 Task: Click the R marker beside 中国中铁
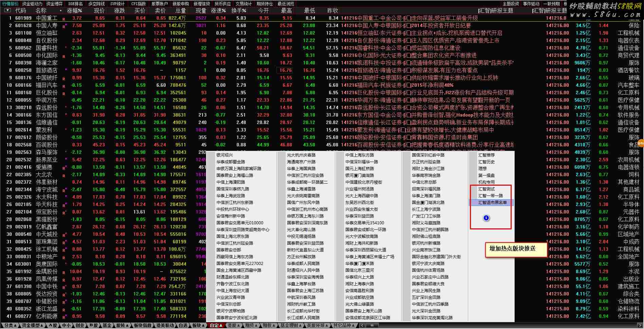(63, 287)
